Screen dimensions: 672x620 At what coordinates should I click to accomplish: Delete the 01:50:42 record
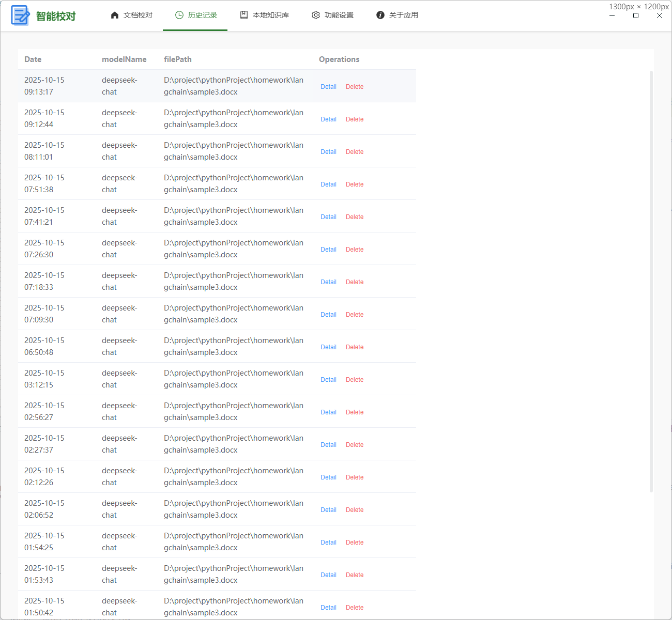[355, 608]
